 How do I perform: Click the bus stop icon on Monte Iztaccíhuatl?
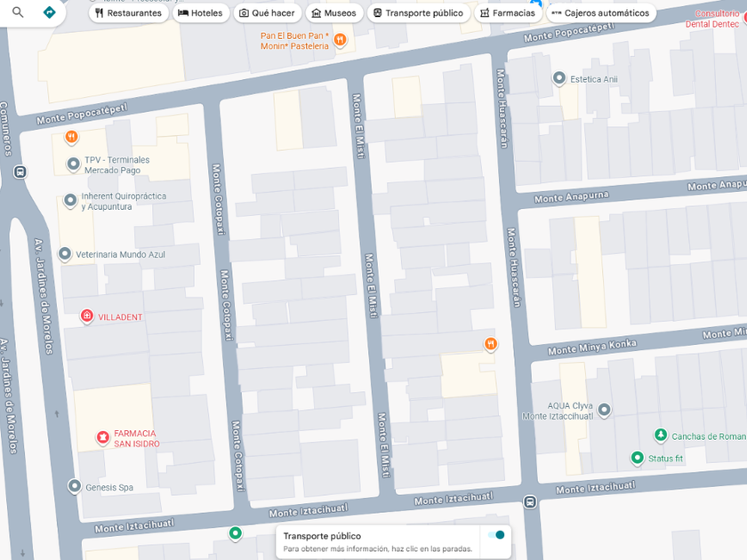tap(530, 501)
